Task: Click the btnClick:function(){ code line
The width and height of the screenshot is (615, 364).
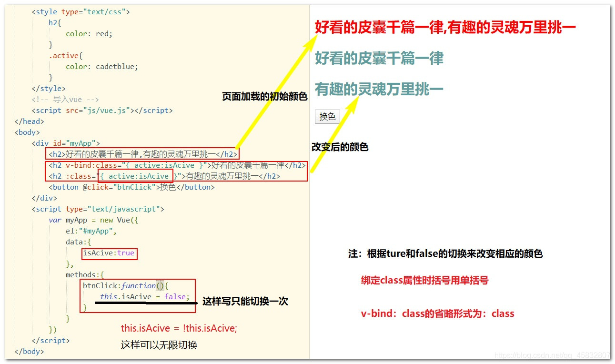Action: coord(126,285)
